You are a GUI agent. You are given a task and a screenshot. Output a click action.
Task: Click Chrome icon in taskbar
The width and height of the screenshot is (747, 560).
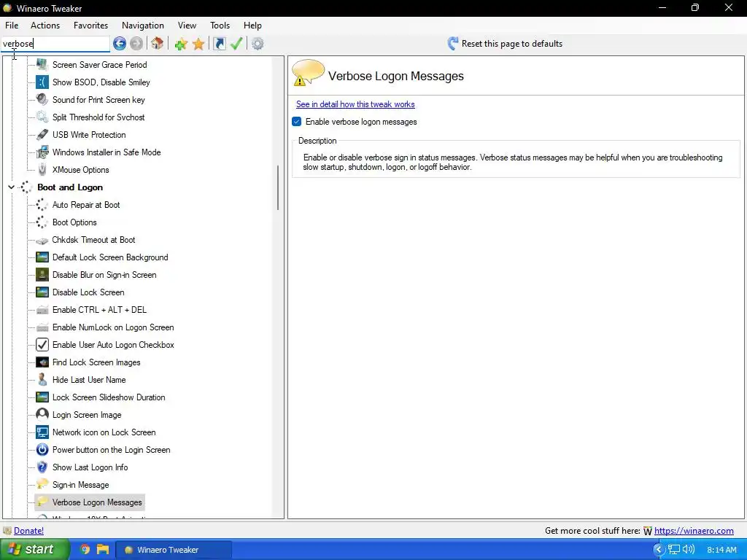(85, 550)
